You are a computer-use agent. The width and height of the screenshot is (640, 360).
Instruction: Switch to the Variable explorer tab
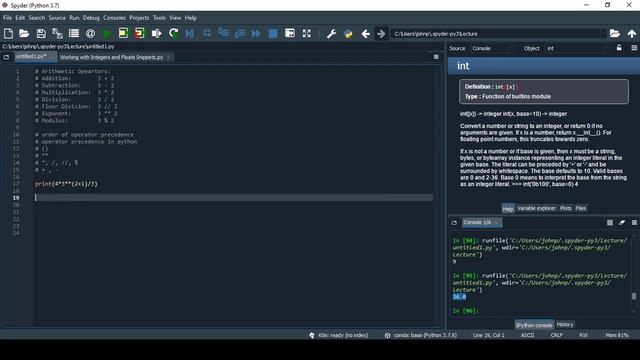pos(536,208)
